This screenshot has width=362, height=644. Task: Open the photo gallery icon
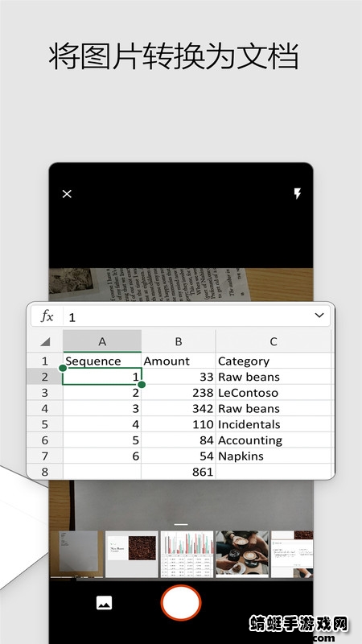click(104, 603)
